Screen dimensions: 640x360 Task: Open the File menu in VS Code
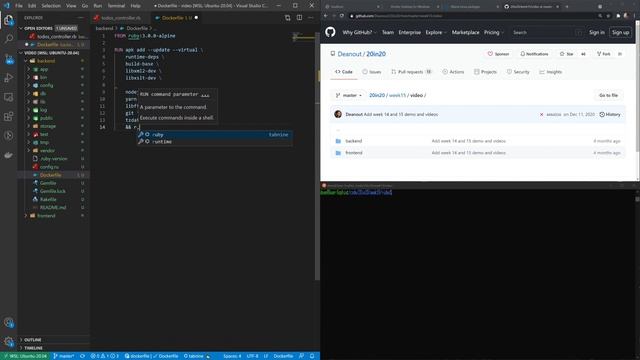[19, 6]
